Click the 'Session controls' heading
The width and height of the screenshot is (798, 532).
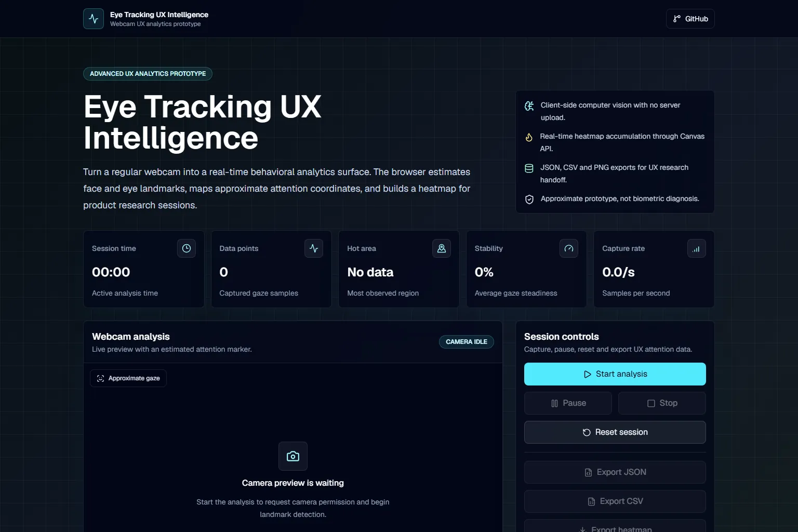pyautogui.click(x=562, y=337)
